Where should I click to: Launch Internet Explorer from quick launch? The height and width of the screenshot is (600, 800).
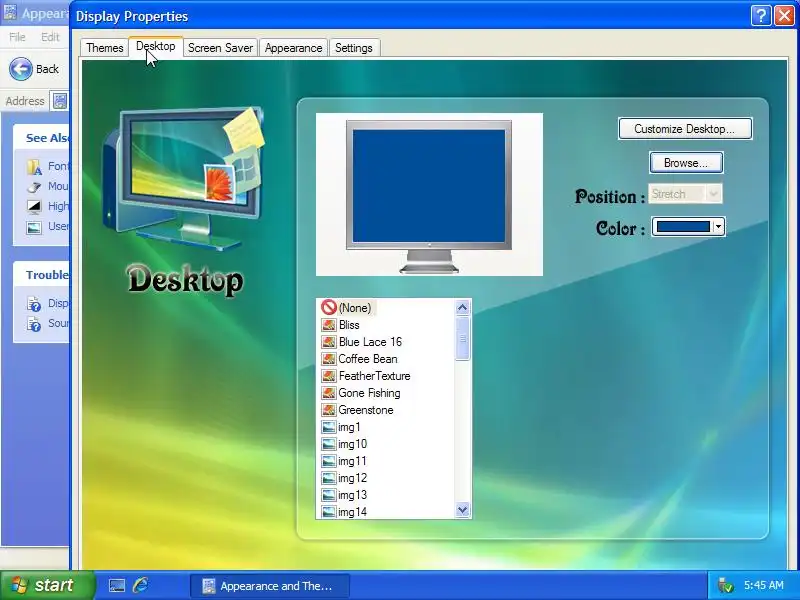point(140,585)
